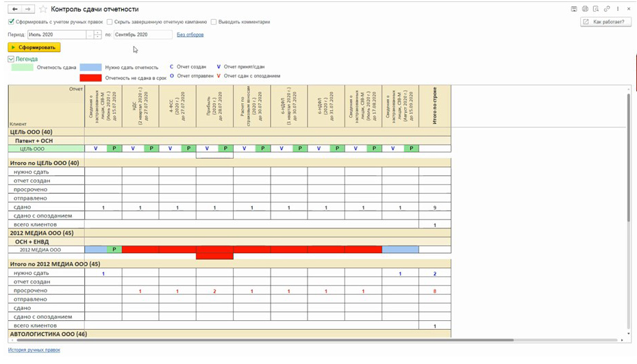The image size is (637, 364).
Task: Click the get link (chain) icon
Action: [x=608, y=9]
